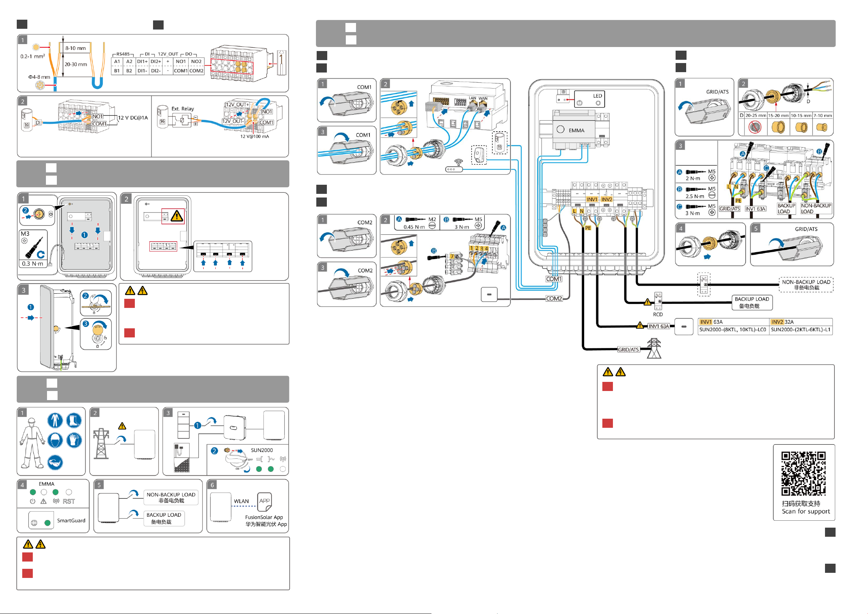Click the LAN port label on the EMMA

[x=473, y=98]
